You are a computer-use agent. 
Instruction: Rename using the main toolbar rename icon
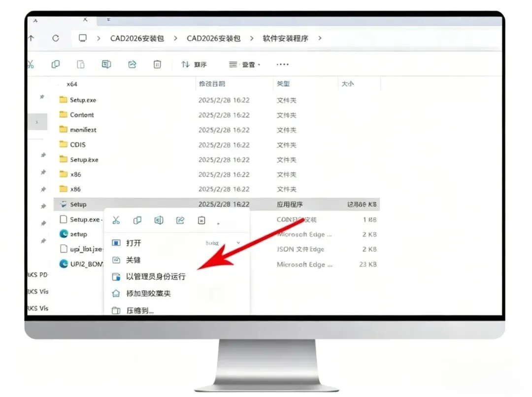coord(106,64)
